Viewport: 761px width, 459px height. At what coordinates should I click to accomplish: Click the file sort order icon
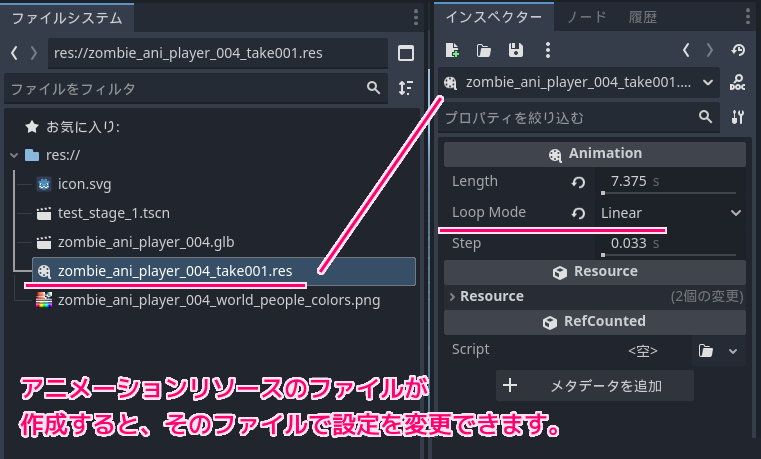pyautogui.click(x=405, y=88)
